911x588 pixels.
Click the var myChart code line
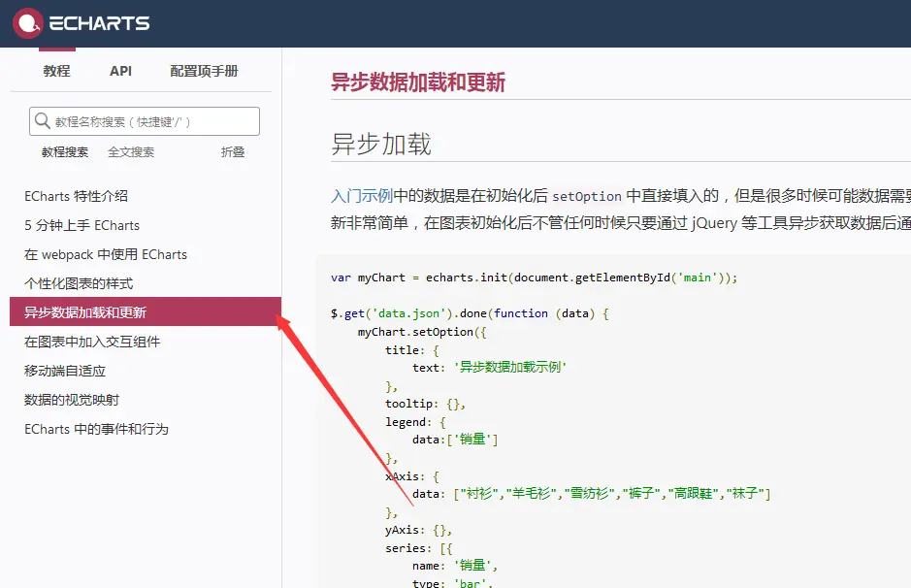(x=534, y=278)
